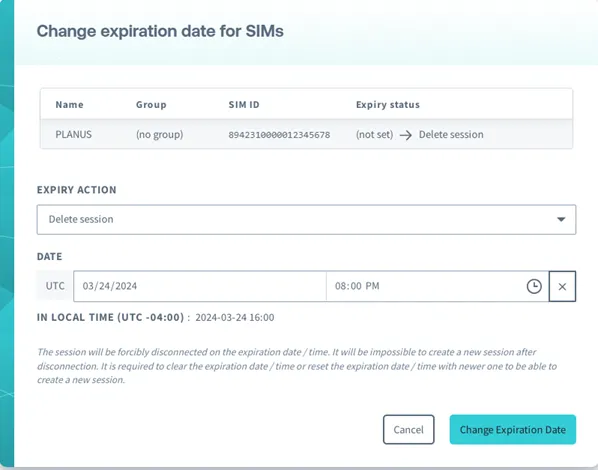The width and height of the screenshot is (598, 470).
Task: Select the UTC timezone label
Action: (55, 286)
